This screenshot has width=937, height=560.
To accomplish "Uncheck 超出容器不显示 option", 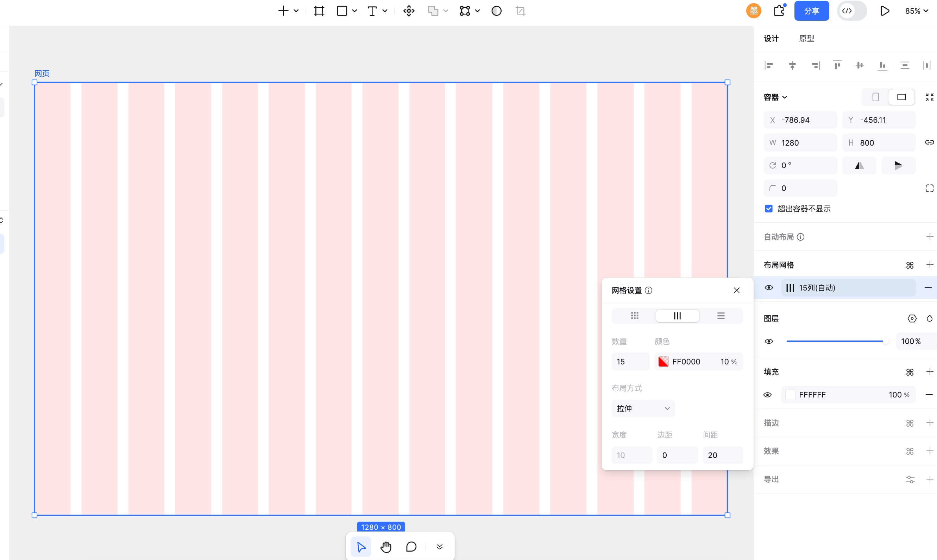I will (768, 208).
